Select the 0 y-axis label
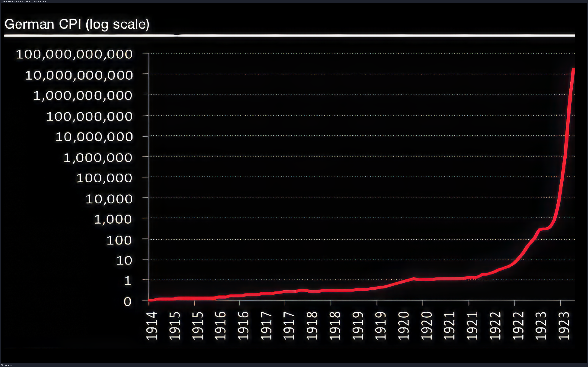The image size is (588, 367). pos(127,302)
